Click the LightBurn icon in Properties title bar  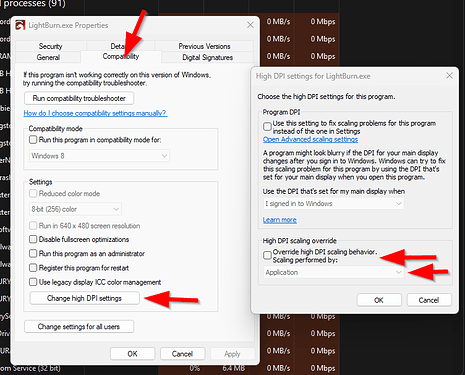(x=20, y=25)
